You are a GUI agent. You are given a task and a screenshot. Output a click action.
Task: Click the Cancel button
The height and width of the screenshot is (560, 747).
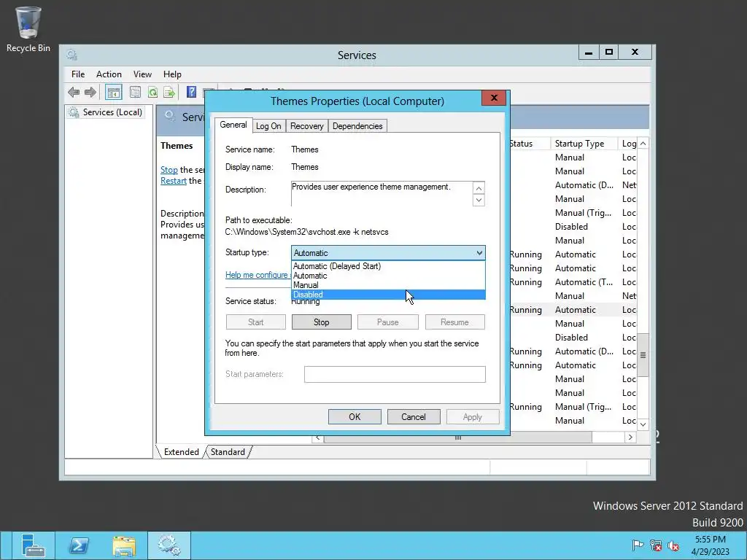click(x=414, y=416)
